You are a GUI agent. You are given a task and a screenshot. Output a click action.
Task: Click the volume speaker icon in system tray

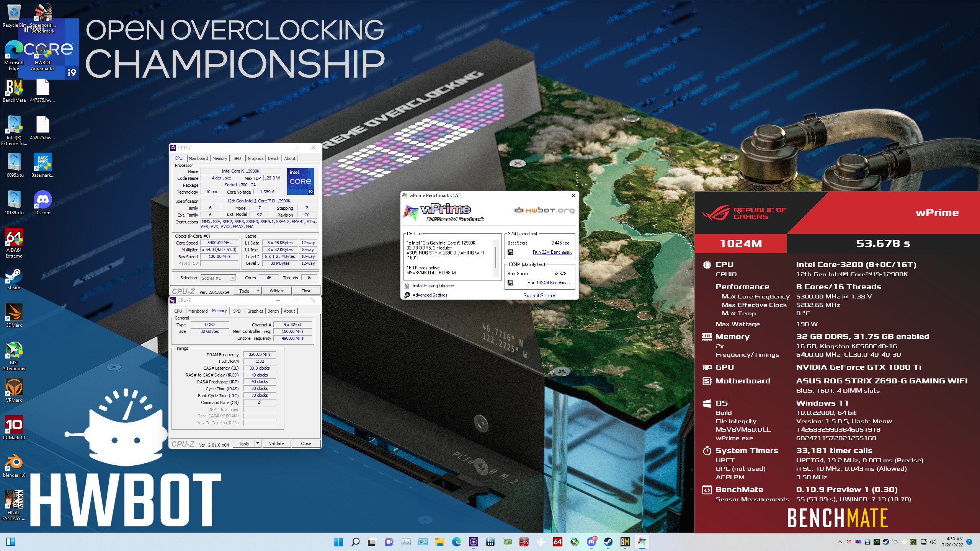[x=933, y=542]
